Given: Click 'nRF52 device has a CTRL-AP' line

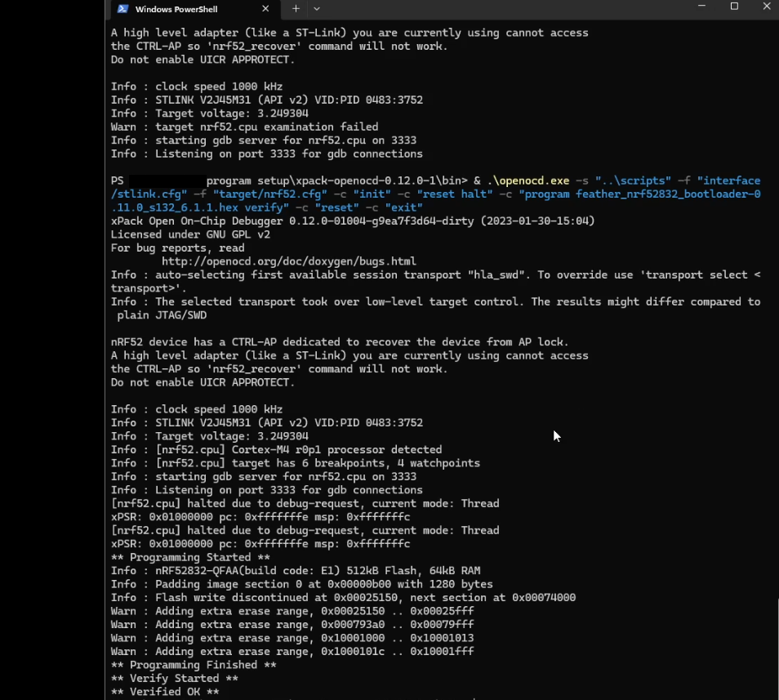Looking at the screenshot, I should tap(340, 342).
